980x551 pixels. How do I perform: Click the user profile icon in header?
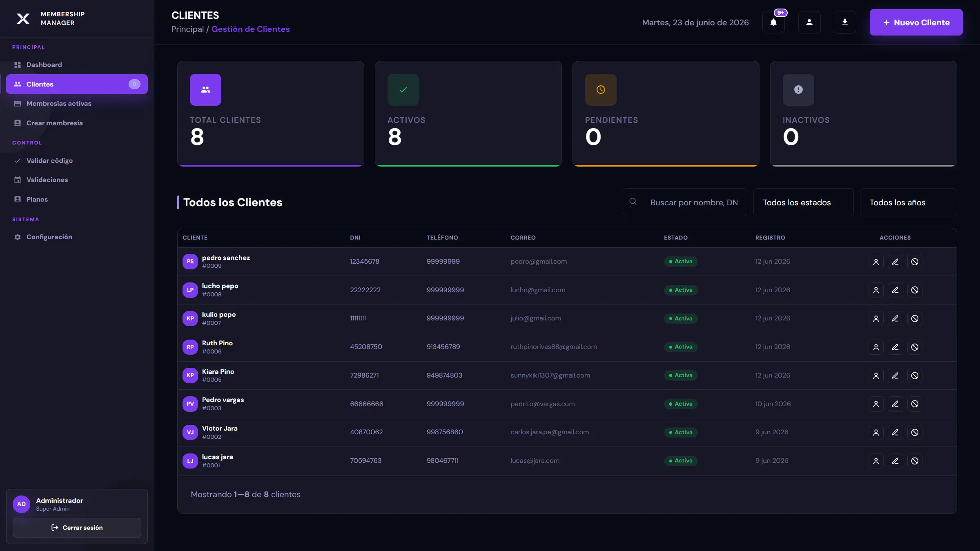809,22
